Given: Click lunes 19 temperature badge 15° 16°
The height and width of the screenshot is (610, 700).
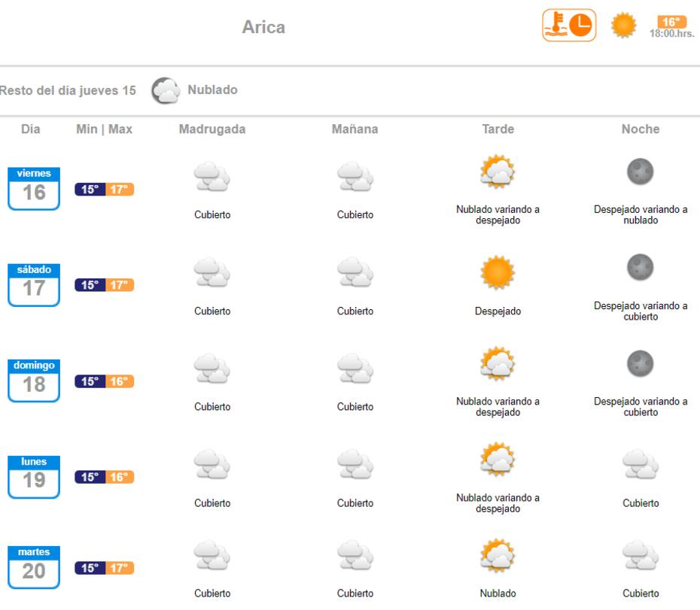Looking at the screenshot, I should tap(105, 477).
